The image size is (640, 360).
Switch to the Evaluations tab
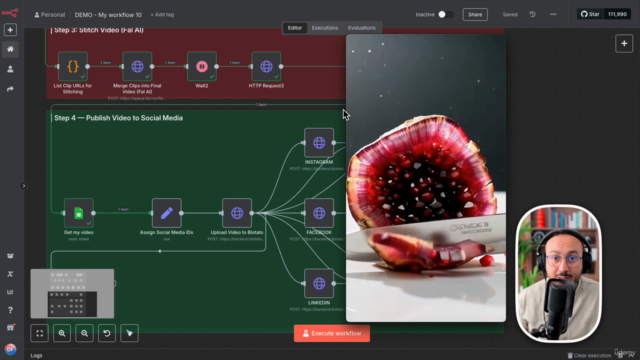[362, 28]
